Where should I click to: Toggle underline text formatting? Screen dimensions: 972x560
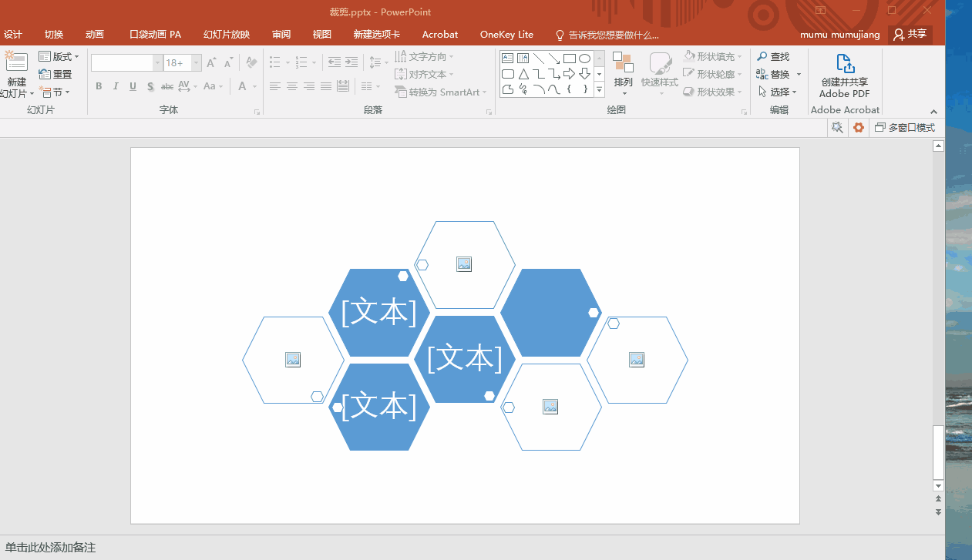133,86
